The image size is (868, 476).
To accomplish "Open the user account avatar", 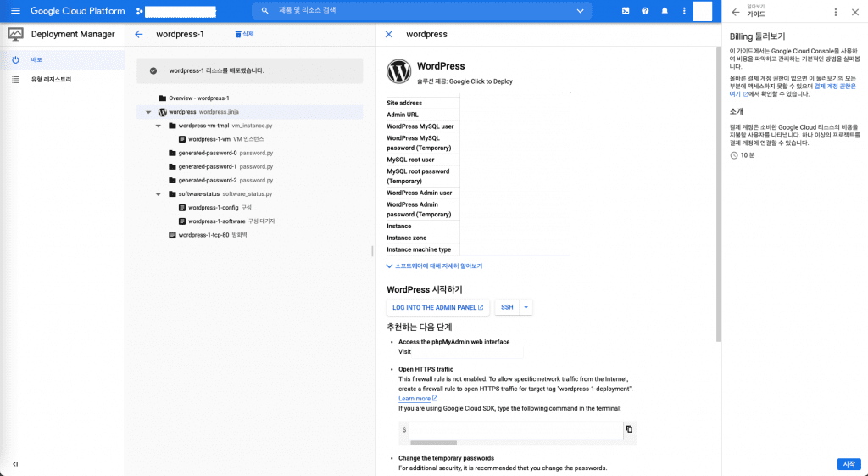I will [x=703, y=11].
